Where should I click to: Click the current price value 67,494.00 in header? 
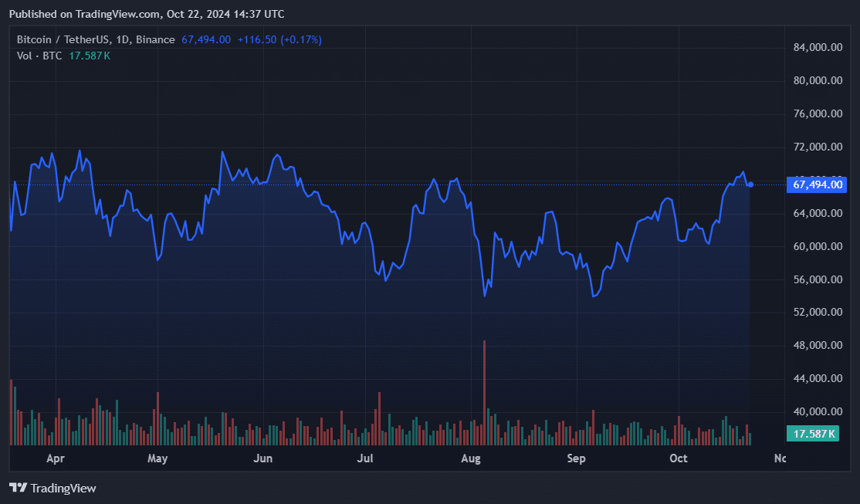205,39
